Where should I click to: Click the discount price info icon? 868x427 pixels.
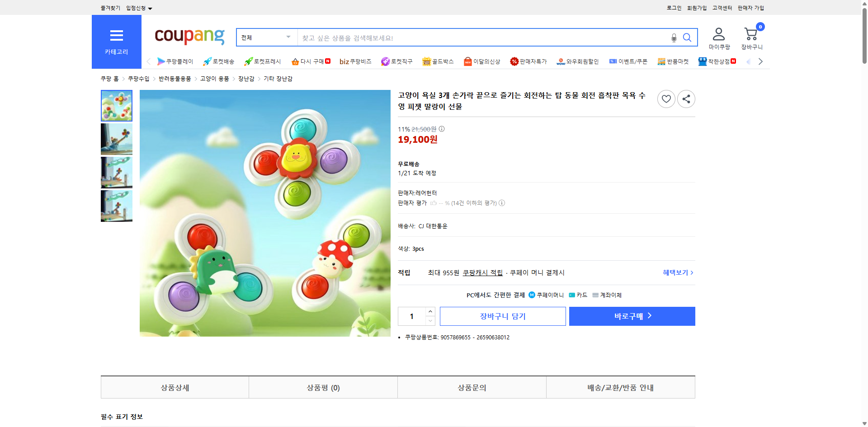[441, 129]
